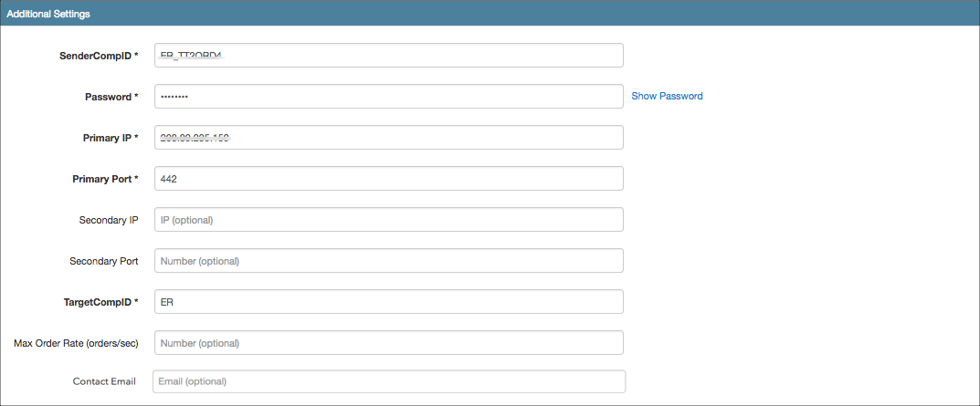
Task: Click the Password label text
Action: [x=111, y=97]
